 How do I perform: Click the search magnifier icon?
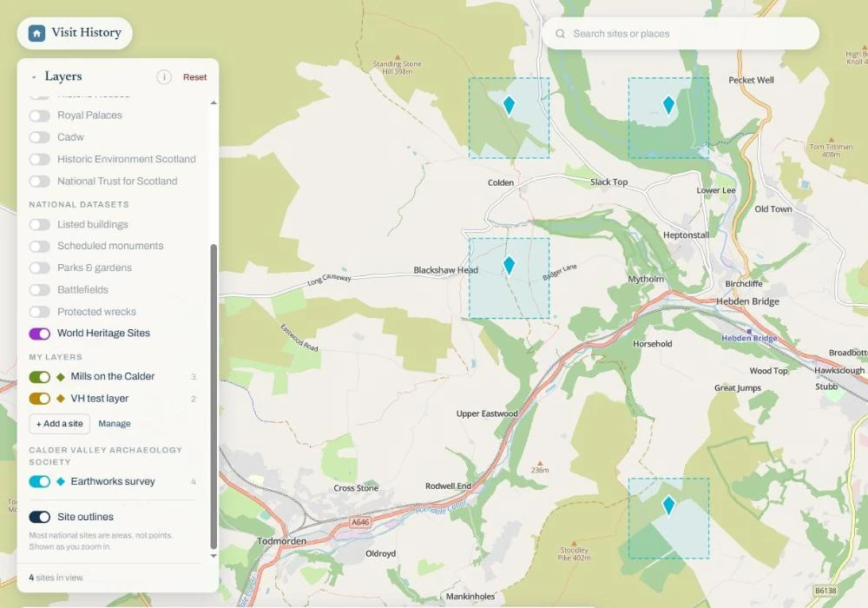pos(560,34)
